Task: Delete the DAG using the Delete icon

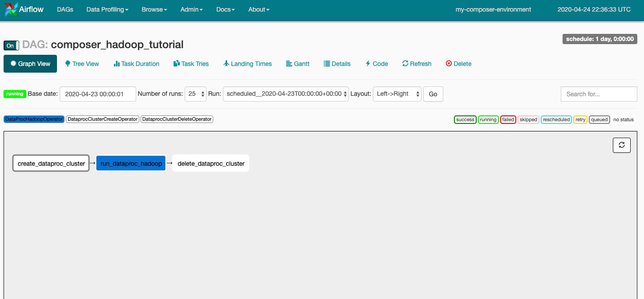Action: [x=449, y=64]
